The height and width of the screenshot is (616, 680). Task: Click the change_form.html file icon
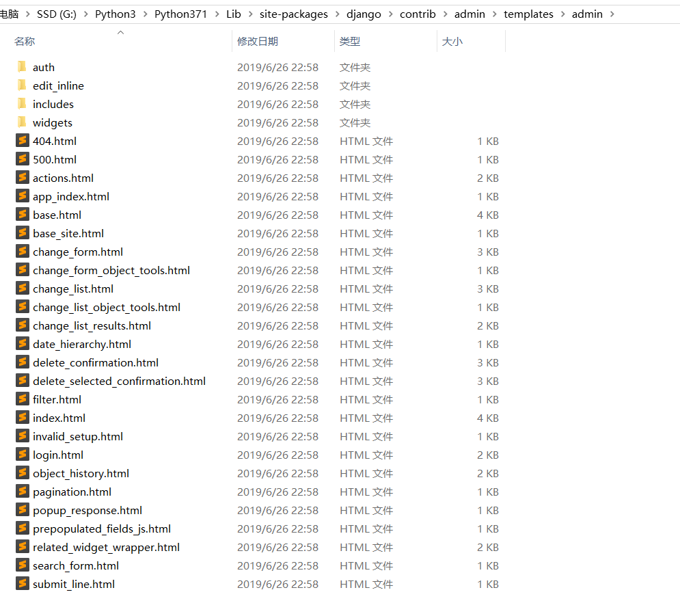[23, 251]
